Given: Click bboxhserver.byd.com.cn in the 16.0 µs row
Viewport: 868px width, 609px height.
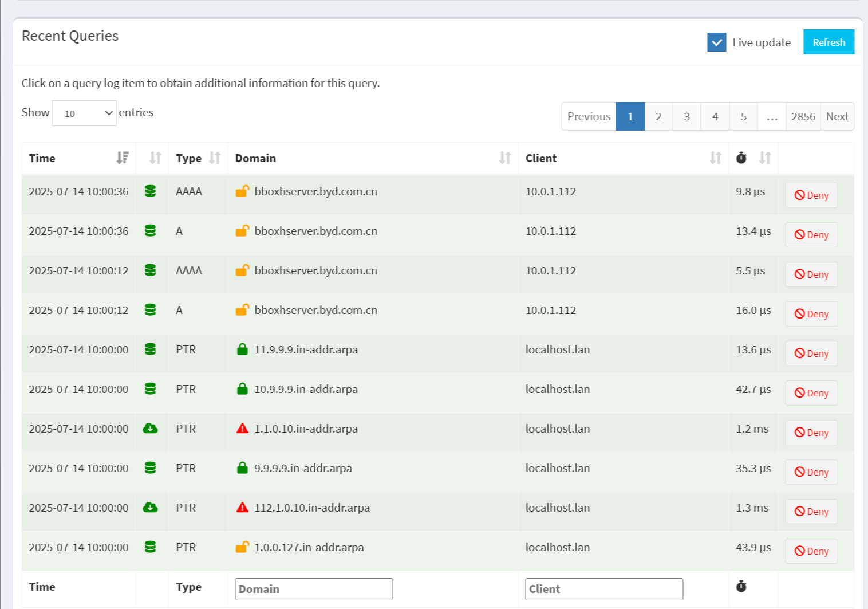Looking at the screenshot, I should point(316,310).
